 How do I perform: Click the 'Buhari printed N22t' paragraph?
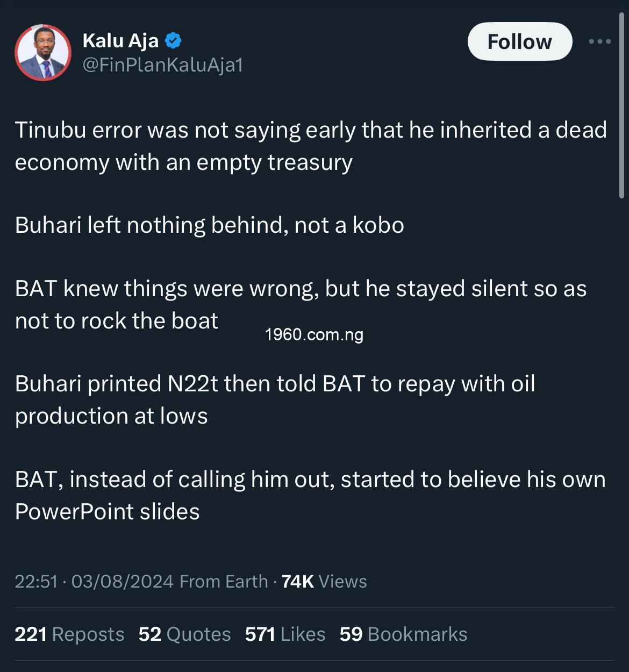point(275,399)
